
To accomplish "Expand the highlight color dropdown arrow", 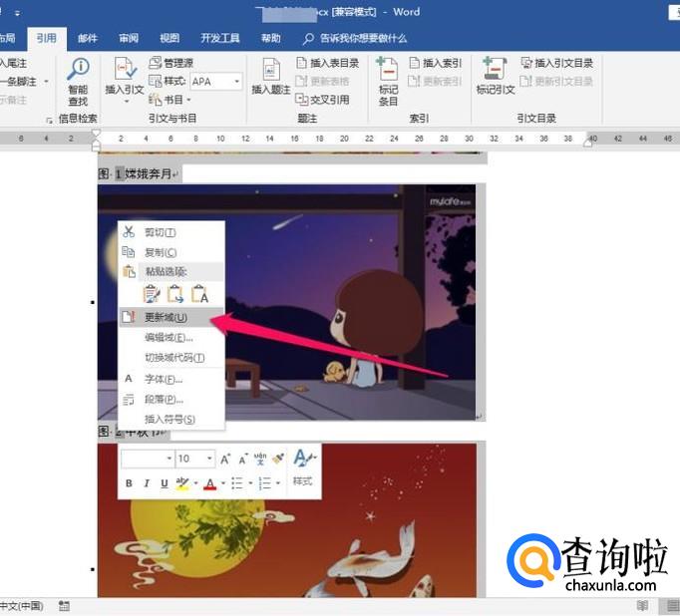I will click(195, 482).
